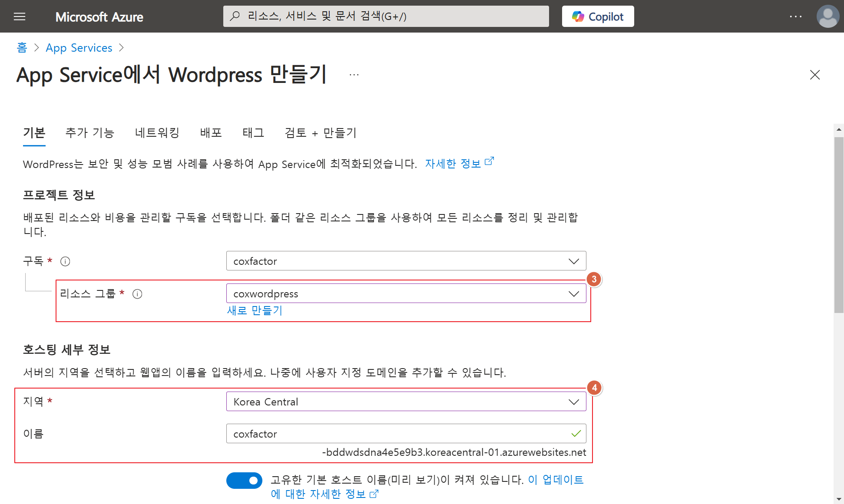This screenshot has height=504, width=844.
Task: Open Copilot assistant
Action: 598,16
